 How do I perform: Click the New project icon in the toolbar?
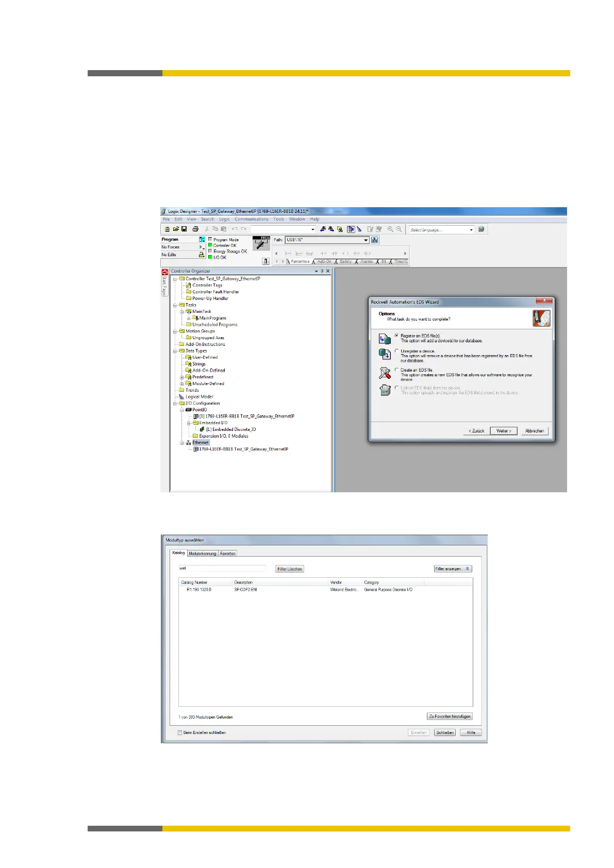[x=167, y=229]
